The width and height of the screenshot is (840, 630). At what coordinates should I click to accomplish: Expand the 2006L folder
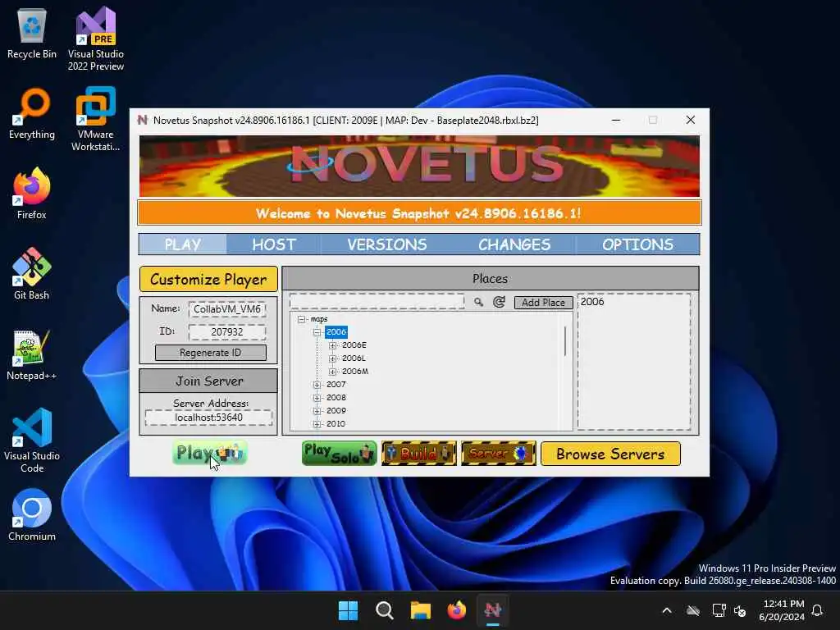[333, 358]
